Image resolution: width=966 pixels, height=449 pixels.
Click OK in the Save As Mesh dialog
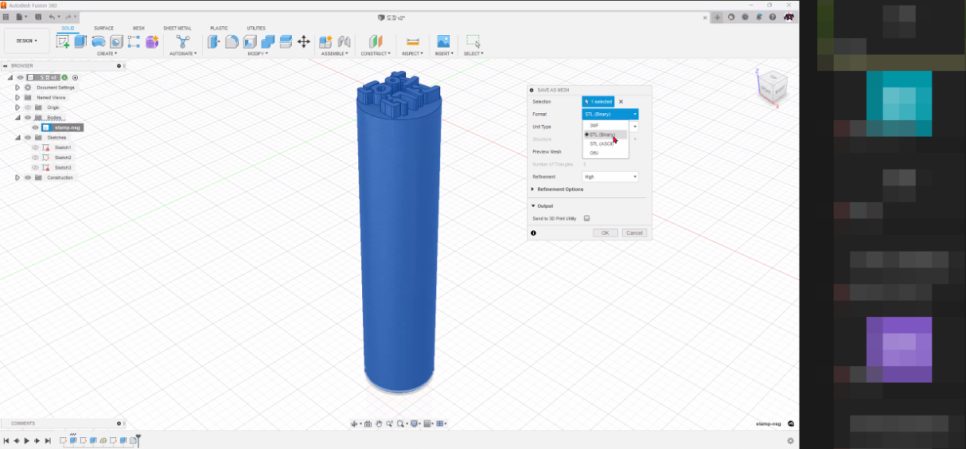click(x=605, y=233)
